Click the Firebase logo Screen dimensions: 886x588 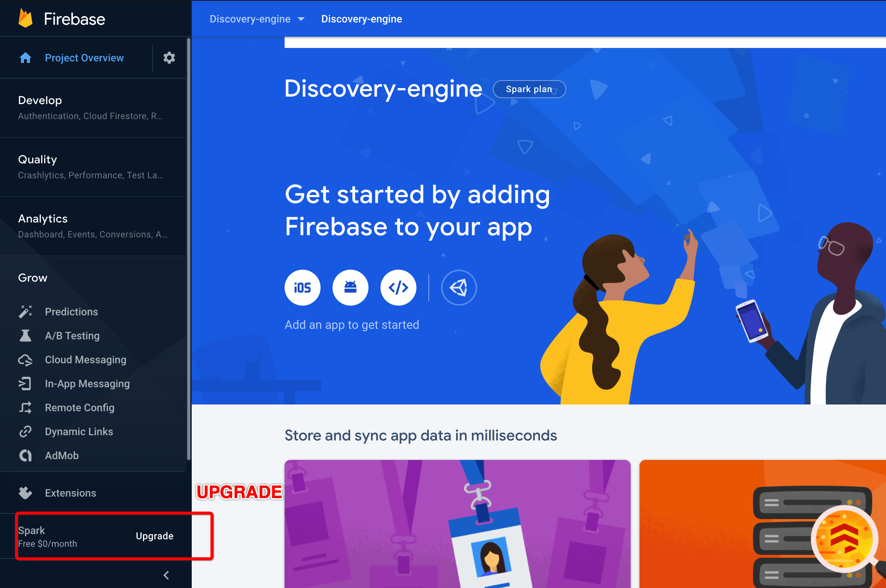pyautogui.click(x=62, y=18)
